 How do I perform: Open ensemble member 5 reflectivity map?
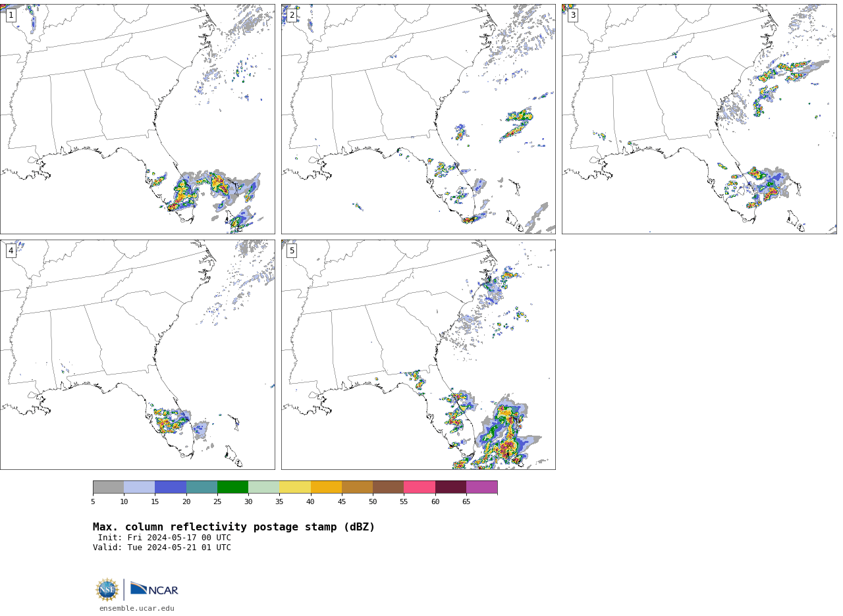tap(418, 355)
